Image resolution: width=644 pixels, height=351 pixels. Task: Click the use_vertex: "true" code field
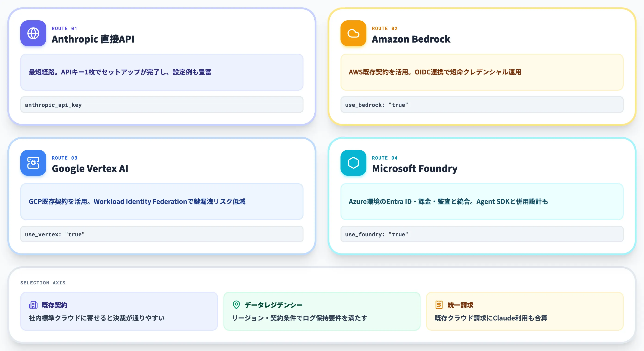162,234
